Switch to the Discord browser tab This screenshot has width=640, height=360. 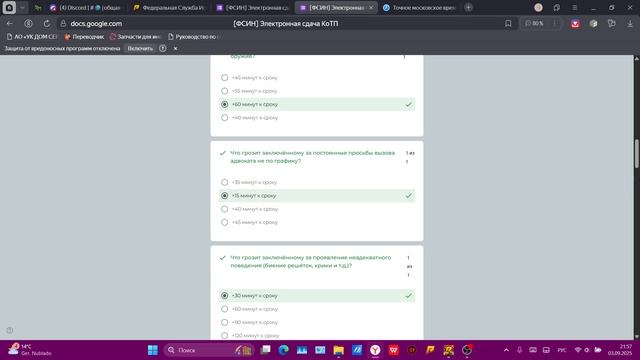[x=85, y=8]
